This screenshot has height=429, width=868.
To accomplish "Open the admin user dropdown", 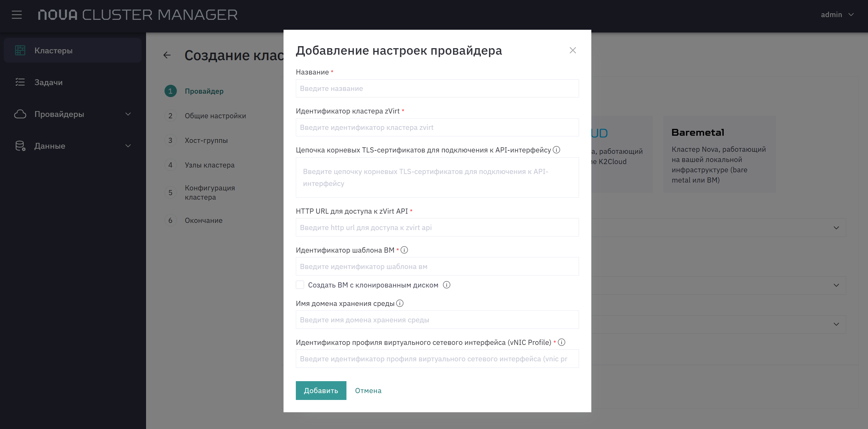I will tap(838, 15).
